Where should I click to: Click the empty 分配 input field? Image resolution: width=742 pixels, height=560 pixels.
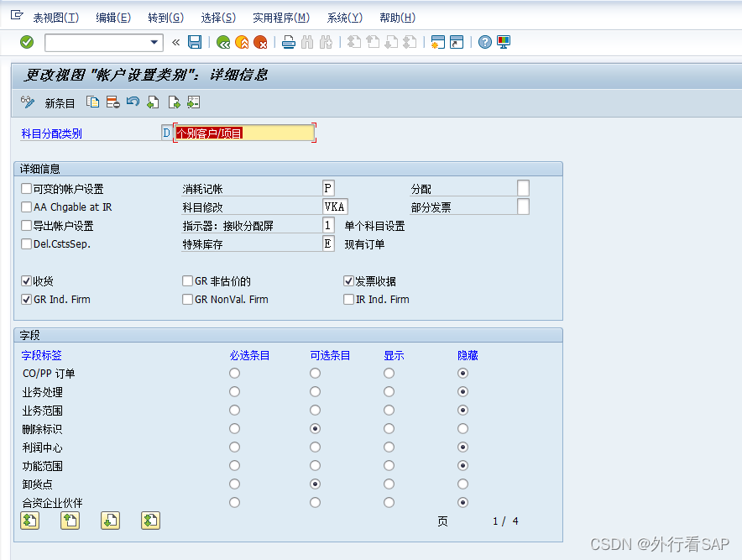pyautogui.click(x=523, y=188)
